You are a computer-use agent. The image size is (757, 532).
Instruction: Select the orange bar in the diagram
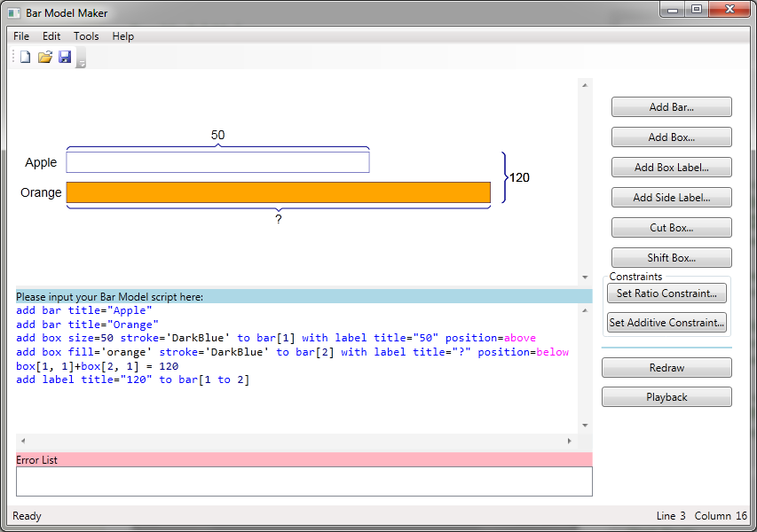[x=278, y=192]
